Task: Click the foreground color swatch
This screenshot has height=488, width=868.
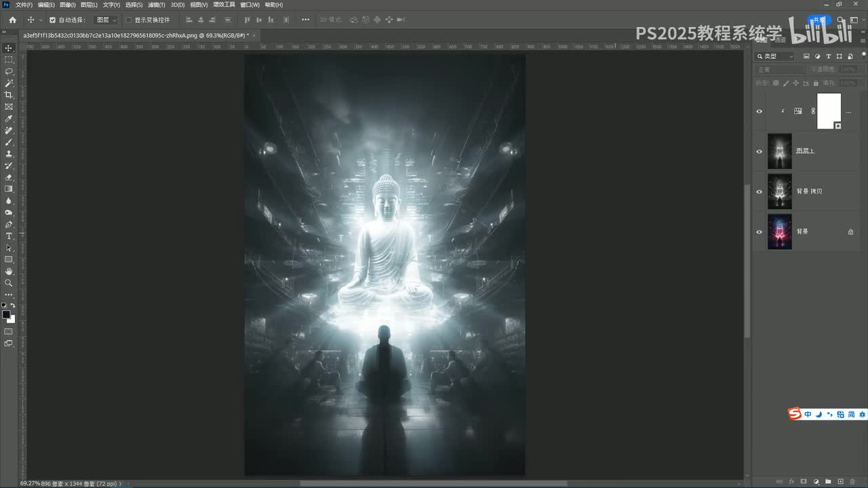Action: pos(6,314)
